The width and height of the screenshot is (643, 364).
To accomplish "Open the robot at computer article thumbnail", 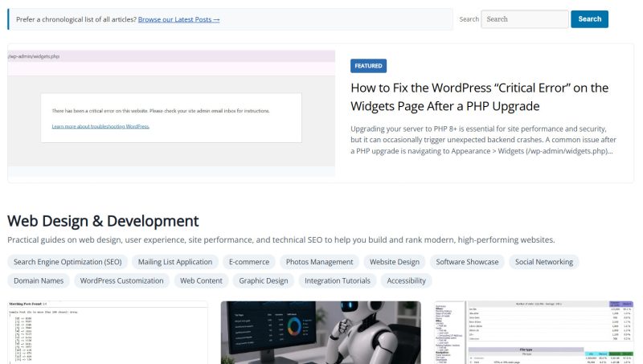I will click(x=321, y=333).
